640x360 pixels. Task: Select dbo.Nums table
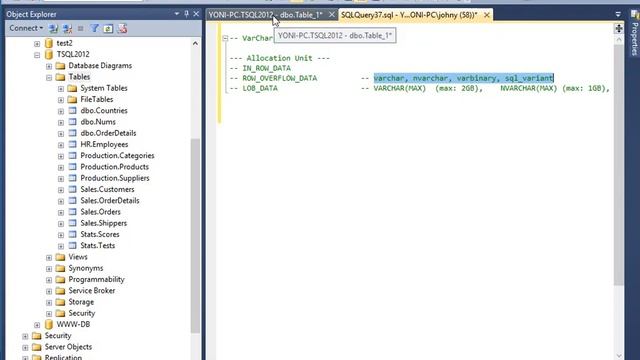(98, 122)
